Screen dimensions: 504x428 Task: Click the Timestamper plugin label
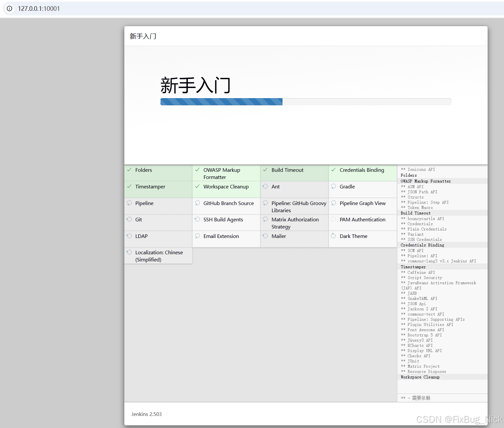click(x=150, y=186)
